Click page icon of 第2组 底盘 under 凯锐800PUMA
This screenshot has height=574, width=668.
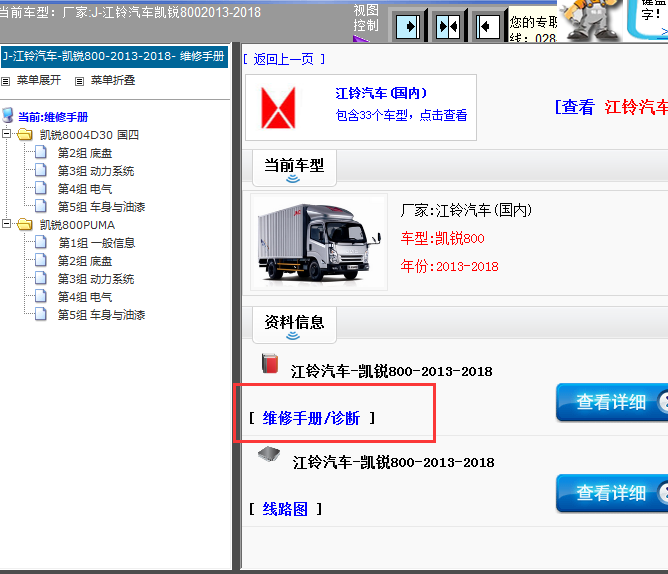click(x=40, y=260)
